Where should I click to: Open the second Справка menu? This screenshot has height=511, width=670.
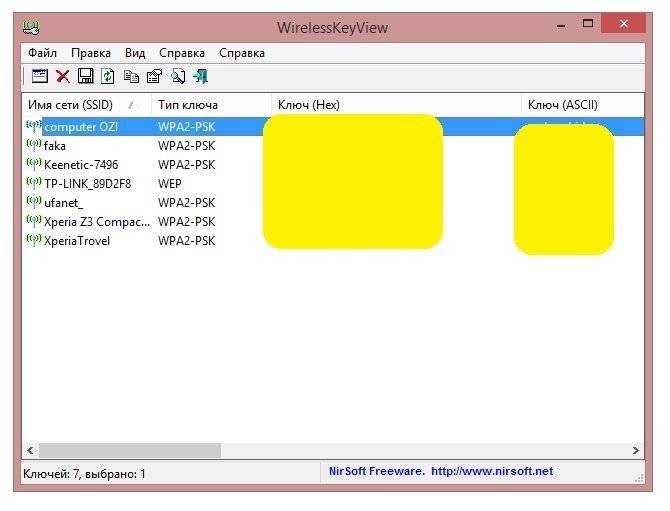coord(242,53)
